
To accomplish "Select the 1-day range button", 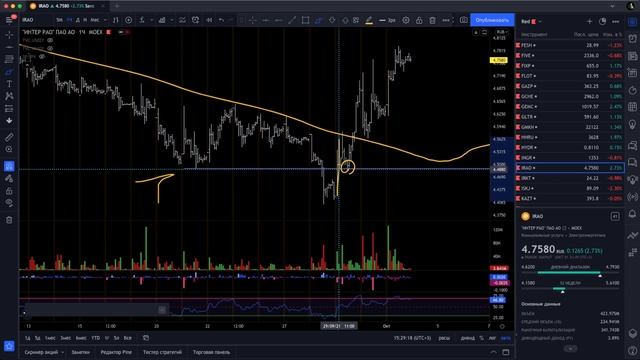I will coord(27,338).
